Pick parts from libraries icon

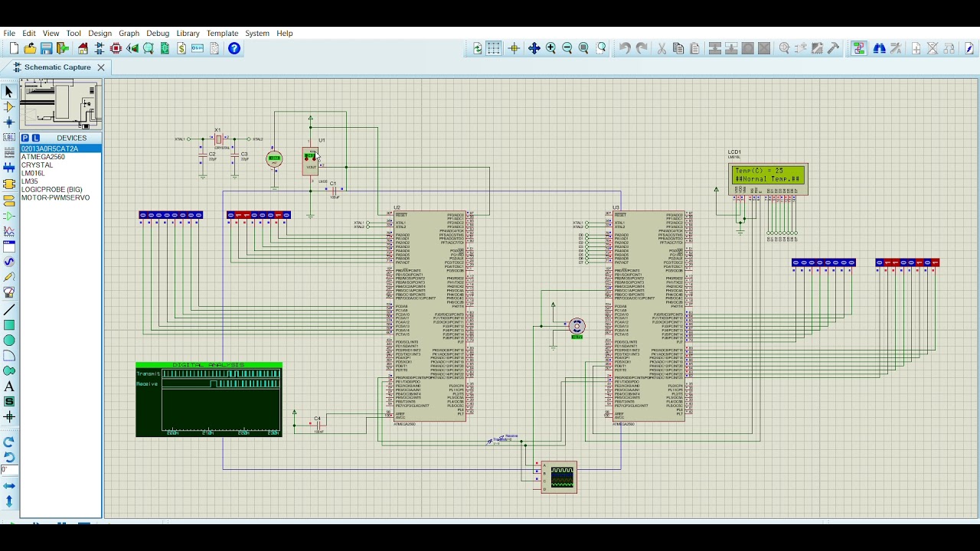click(x=784, y=48)
